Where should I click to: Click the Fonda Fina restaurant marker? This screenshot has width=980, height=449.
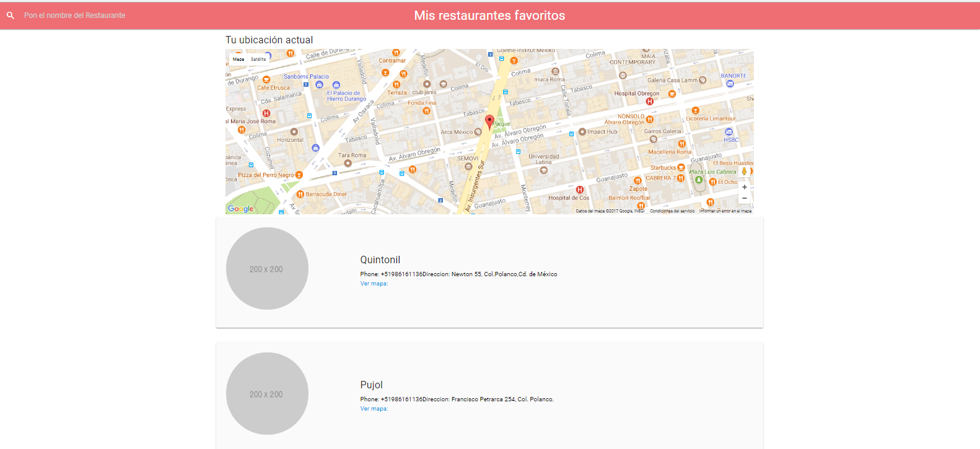coord(426,111)
